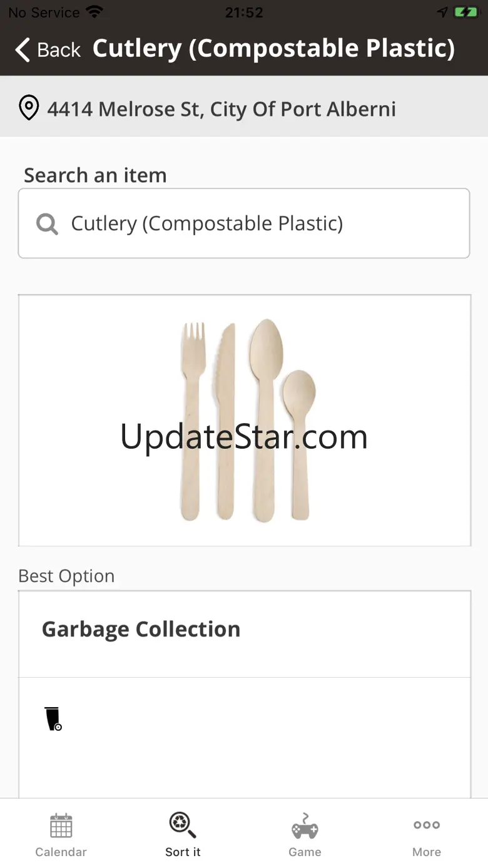Tap the 4414 Melrose St address
The width and height of the screenshot is (488, 868).
click(x=221, y=109)
